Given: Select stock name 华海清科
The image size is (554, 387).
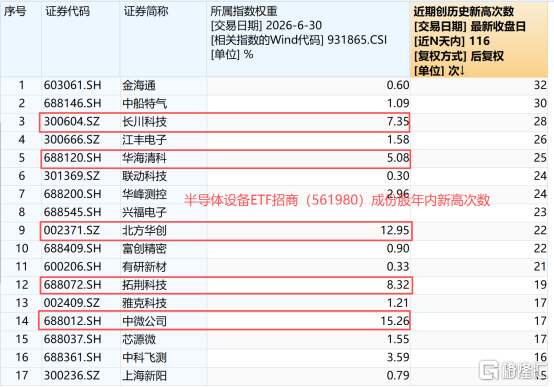Looking at the screenshot, I should point(145,158).
